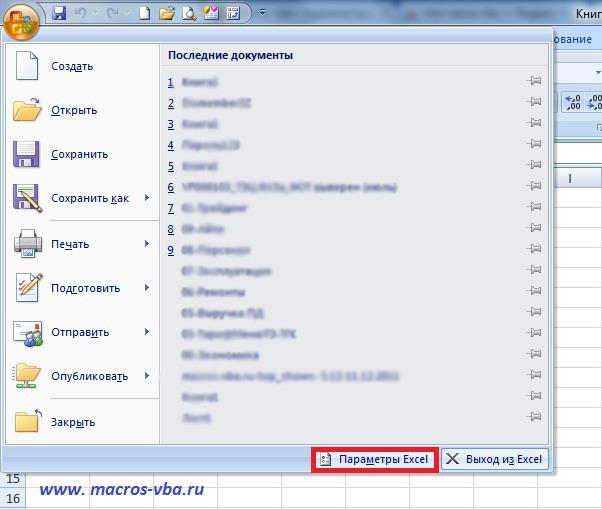Choose Закрыть in the Office menu
Image resolution: width=602 pixels, height=509 pixels.
coord(83,422)
